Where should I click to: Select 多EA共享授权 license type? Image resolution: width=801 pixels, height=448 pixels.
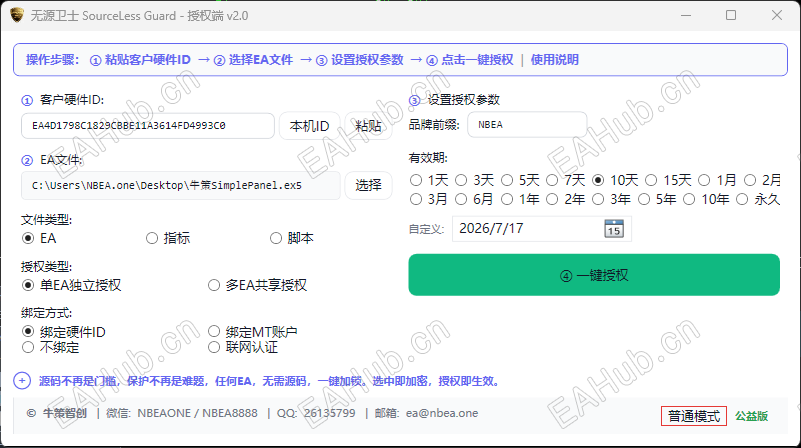tap(214, 285)
